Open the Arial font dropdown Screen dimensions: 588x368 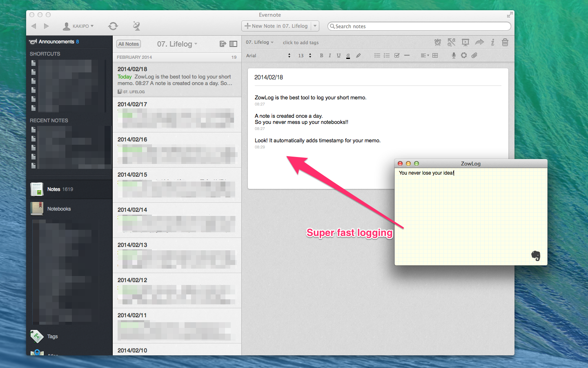(x=268, y=56)
